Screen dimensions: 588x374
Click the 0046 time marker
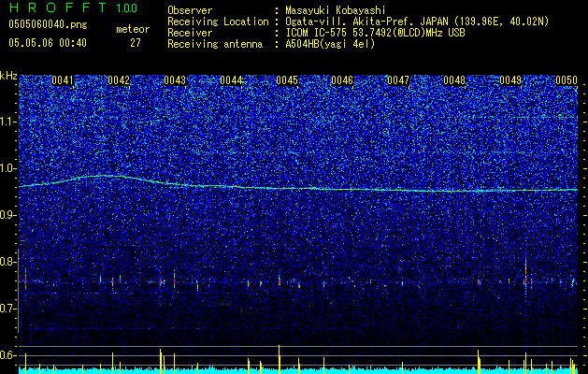(x=342, y=80)
